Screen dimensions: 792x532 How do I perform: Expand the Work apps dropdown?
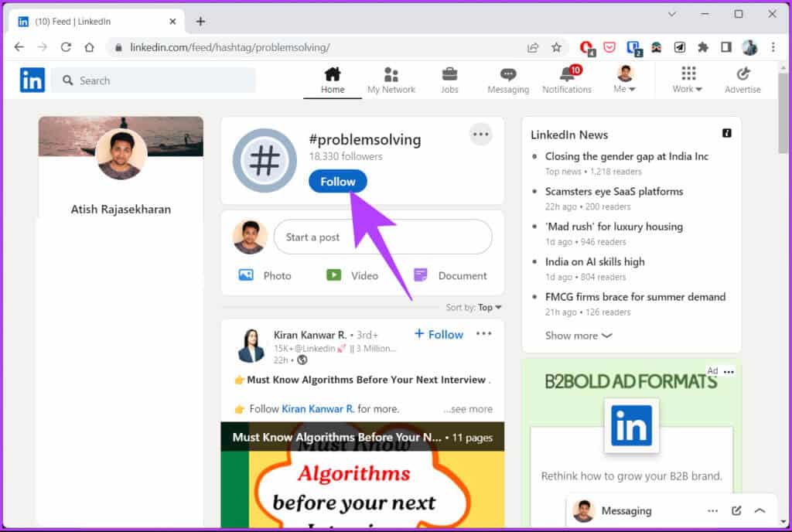point(688,80)
